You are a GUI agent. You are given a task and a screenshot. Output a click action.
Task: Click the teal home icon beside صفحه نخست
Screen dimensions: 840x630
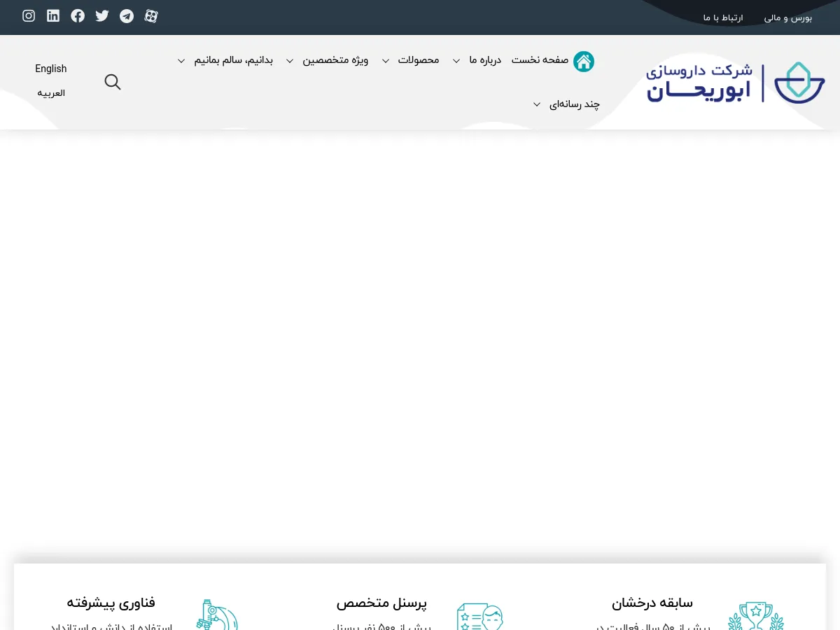(584, 61)
